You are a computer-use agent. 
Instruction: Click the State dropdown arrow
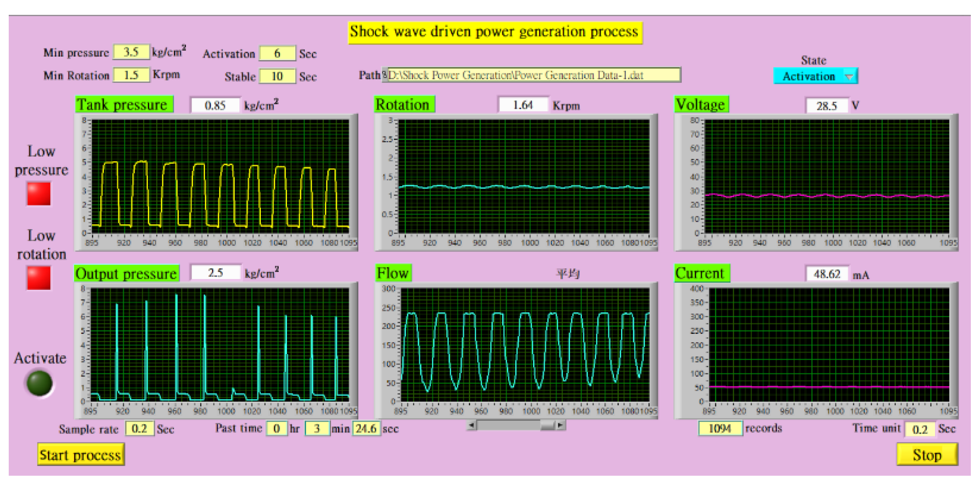[x=849, y=76]
